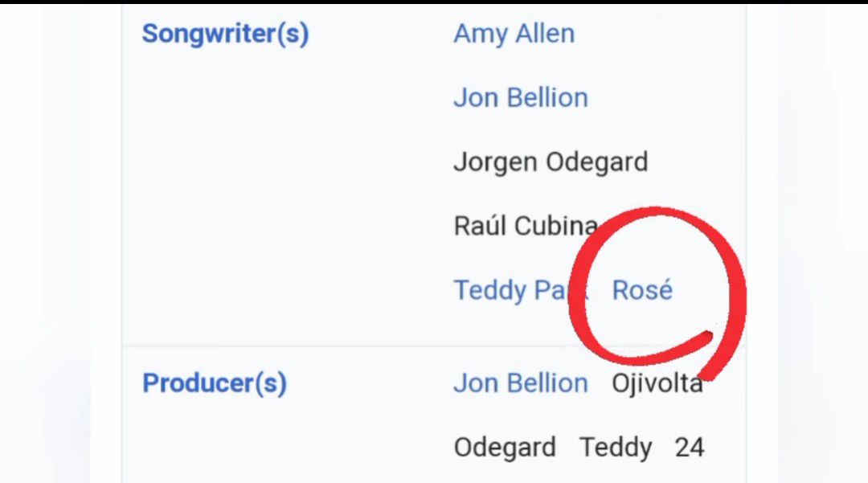Click Odegard in the Producer(s) row
Screen dimensions: 868x483
[505, 447]
